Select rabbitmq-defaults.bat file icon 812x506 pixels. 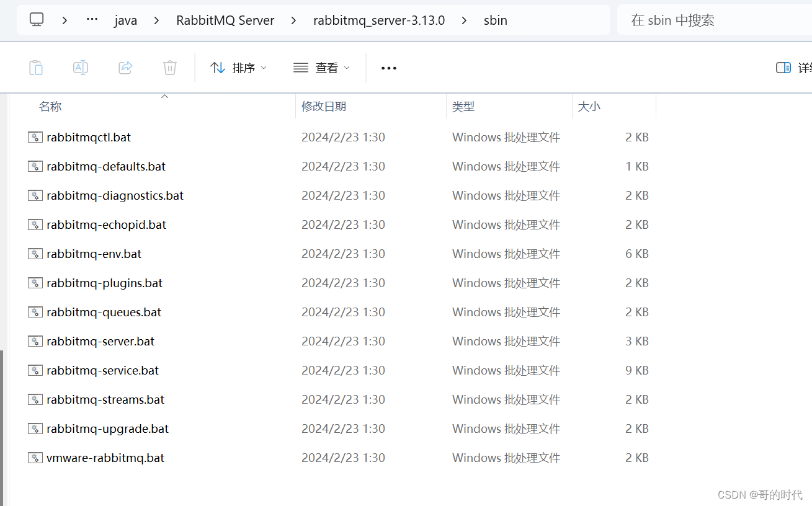pyautogui.click(x=35, y=166)
